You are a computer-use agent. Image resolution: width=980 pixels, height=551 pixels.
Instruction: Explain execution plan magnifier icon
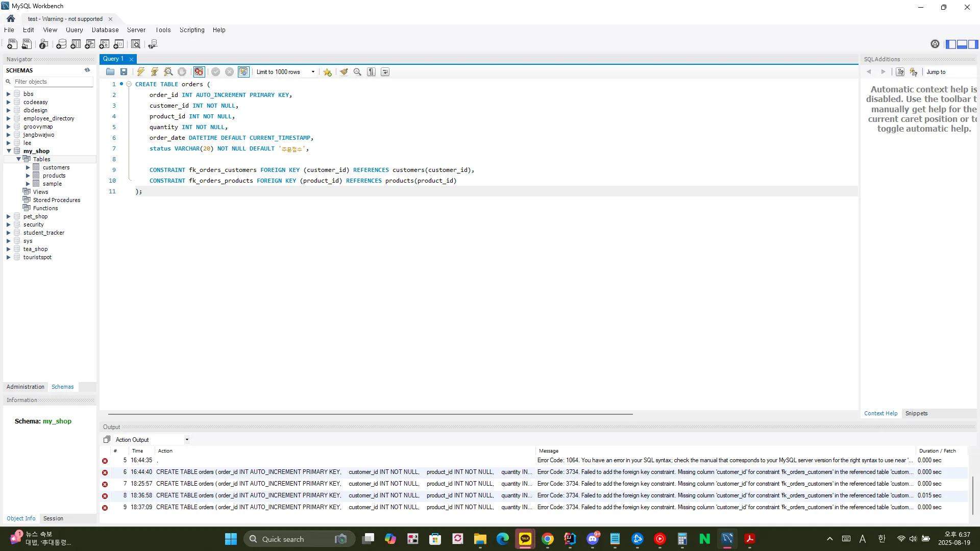click(168, 72)
